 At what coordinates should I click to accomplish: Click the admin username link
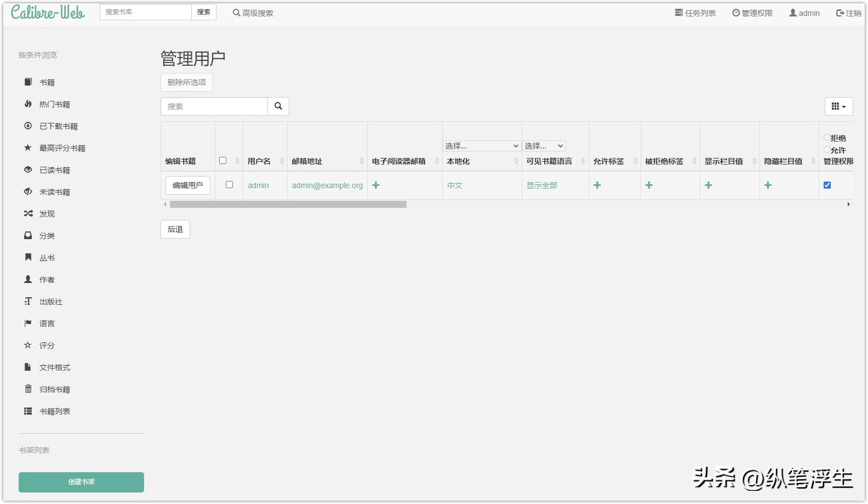(x=258, y=185)
